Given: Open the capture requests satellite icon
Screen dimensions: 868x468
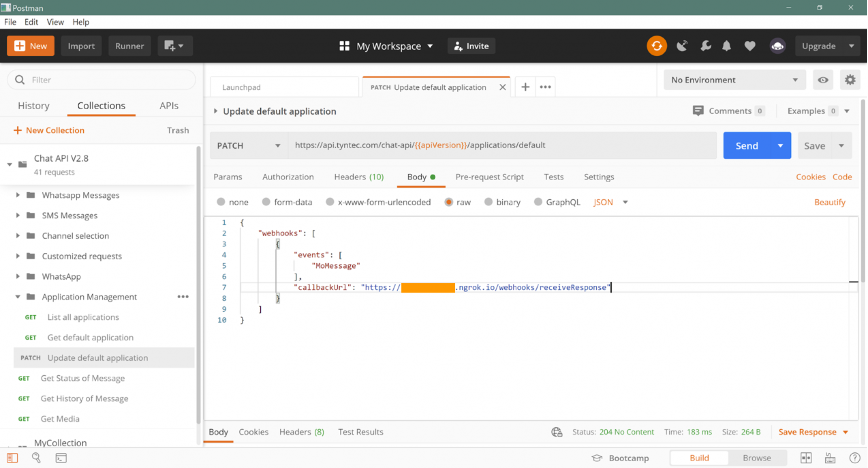Looking at the screenshot, I should point(682,46).
